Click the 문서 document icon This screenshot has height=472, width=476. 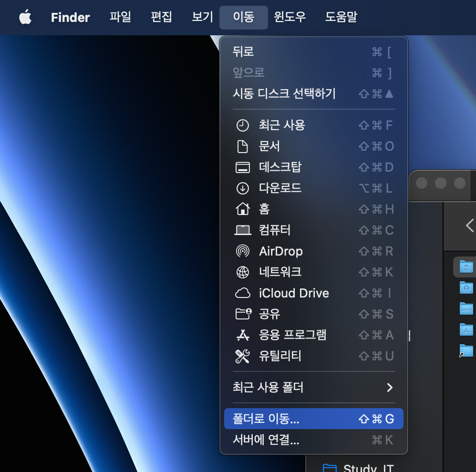click(x=243, y=146)
